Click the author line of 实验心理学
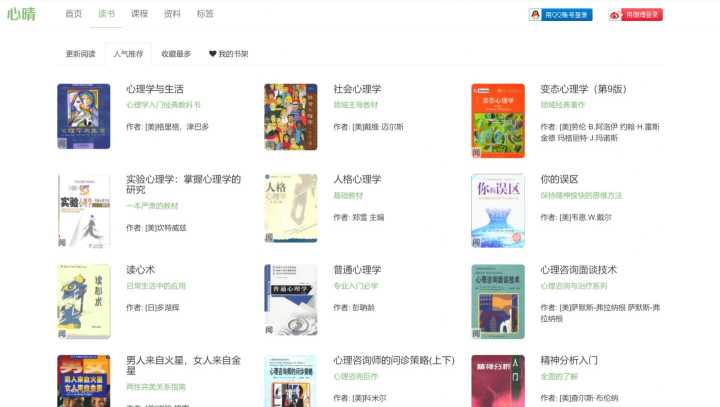720x407 pixels. point(157,228)
